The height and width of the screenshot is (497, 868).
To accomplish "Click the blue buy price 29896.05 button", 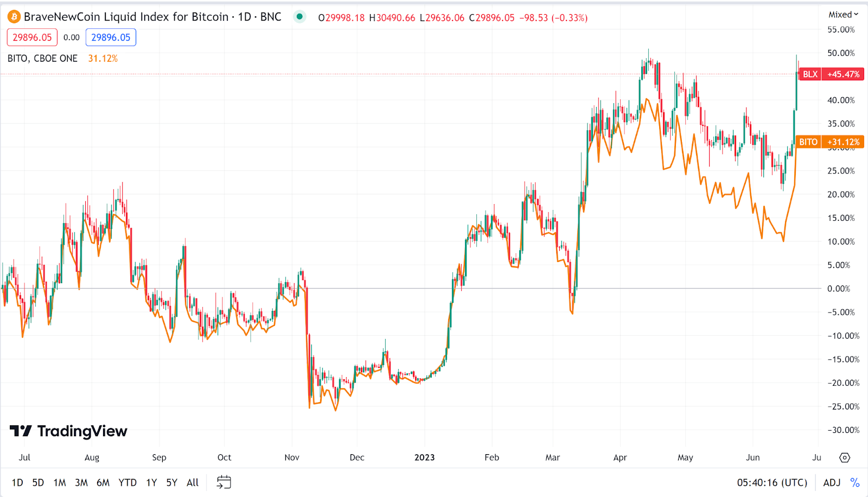I will (x=111, y=37).
